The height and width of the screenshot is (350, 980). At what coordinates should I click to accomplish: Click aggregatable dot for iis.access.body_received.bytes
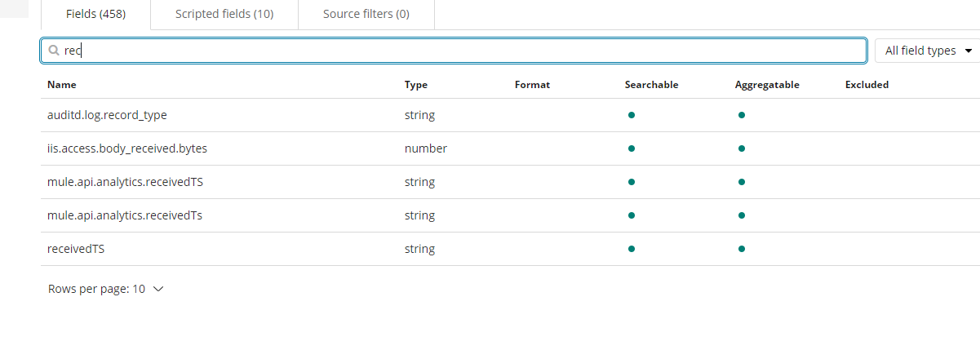coord(742,148)
